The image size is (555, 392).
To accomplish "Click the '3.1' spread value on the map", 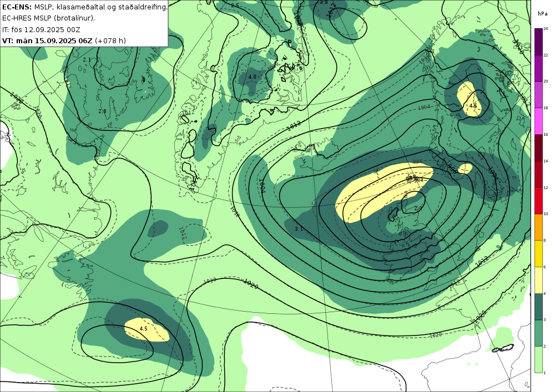I will pyautogui.click(x=299, y=228).
